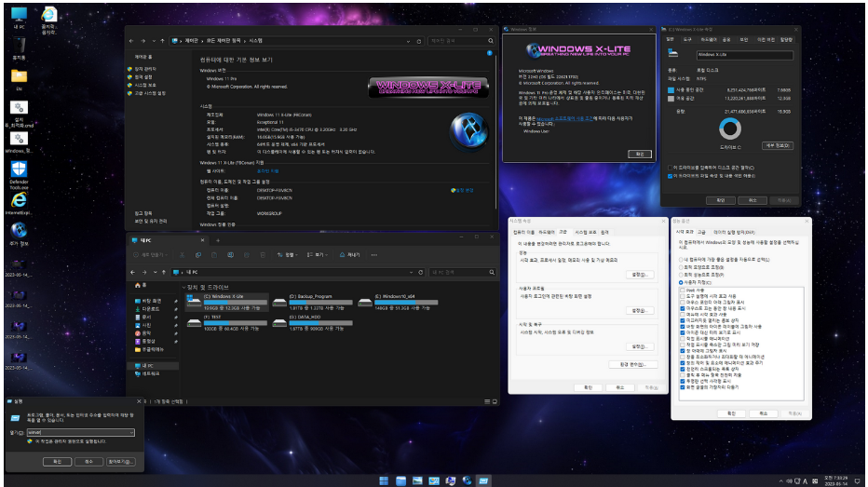
Task: Open the new tab plus button in 내 PC Explorer
Action: pyautogui.click(x=218, y=240)
